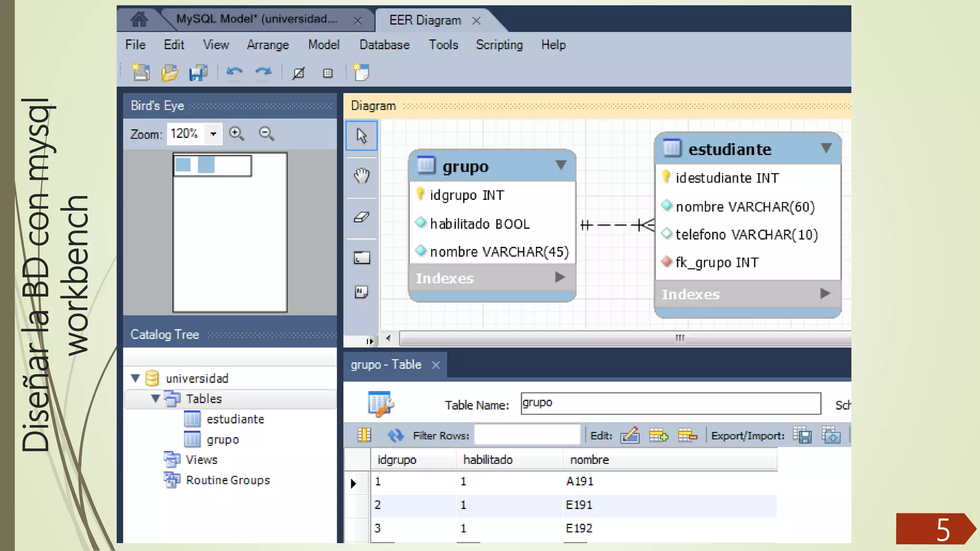Screen dimensions: 980x551
Task: Select estudiante in the catalog tree
Action: pos(235,419)
